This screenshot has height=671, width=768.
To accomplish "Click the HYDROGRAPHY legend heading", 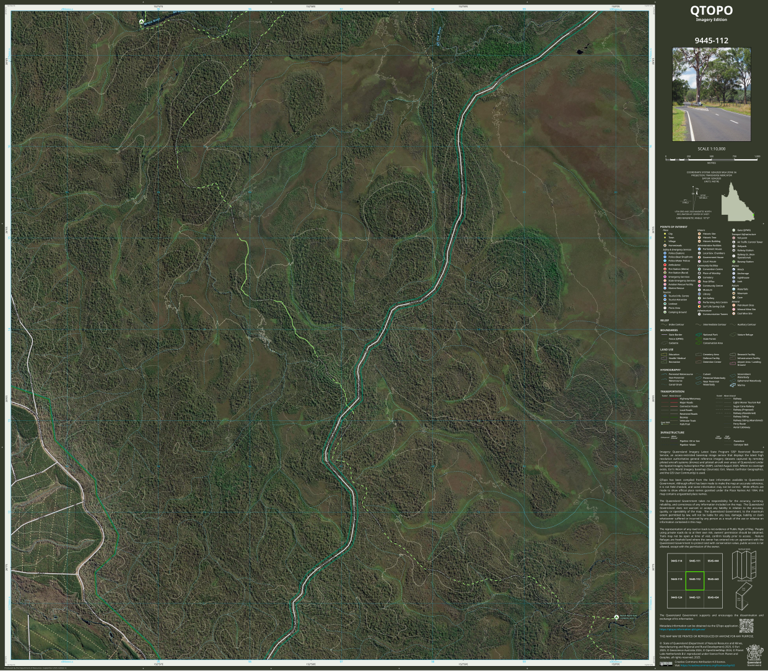I will (x=671, y=370).
